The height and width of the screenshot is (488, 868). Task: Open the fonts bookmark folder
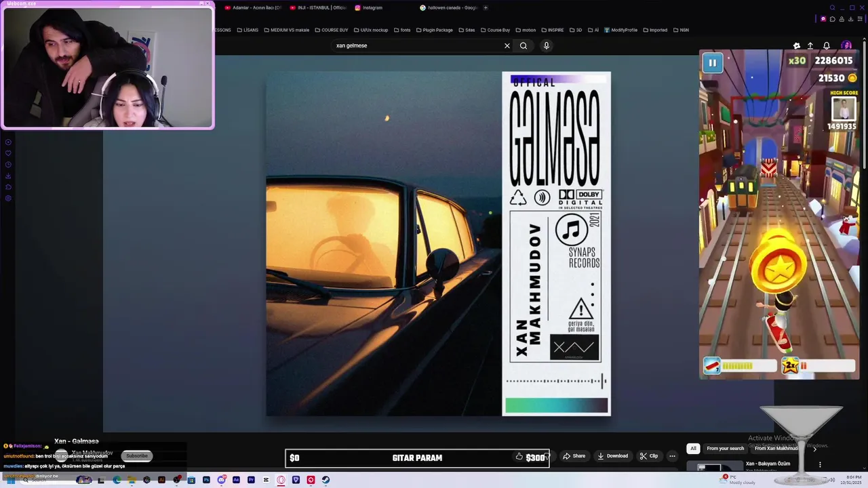402,30
